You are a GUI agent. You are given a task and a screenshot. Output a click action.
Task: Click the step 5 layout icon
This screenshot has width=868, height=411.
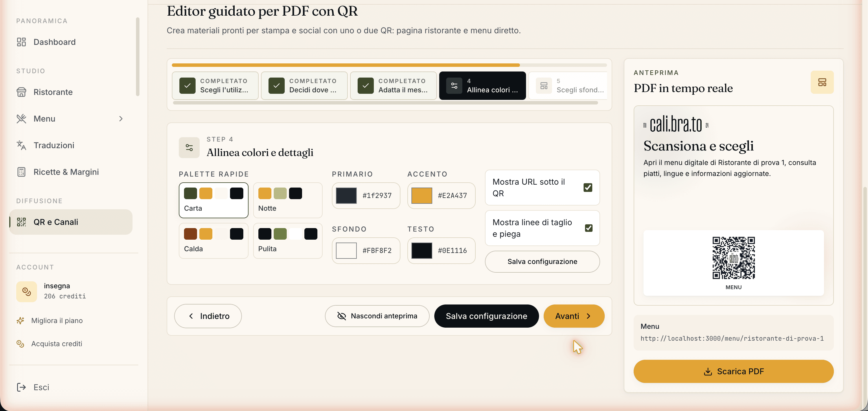coord(543,86)
